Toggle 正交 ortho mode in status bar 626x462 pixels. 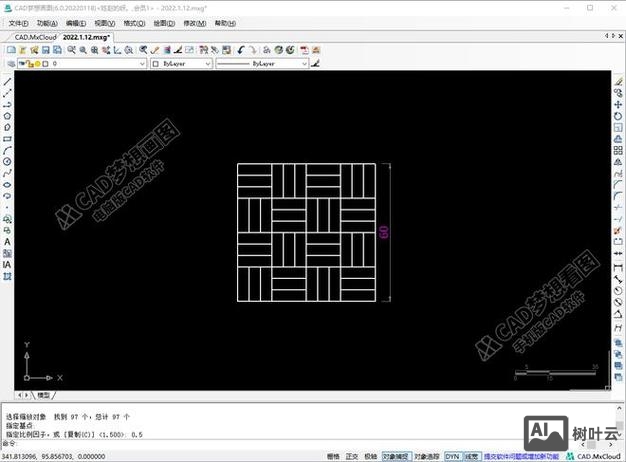click(x=352, y=456)
